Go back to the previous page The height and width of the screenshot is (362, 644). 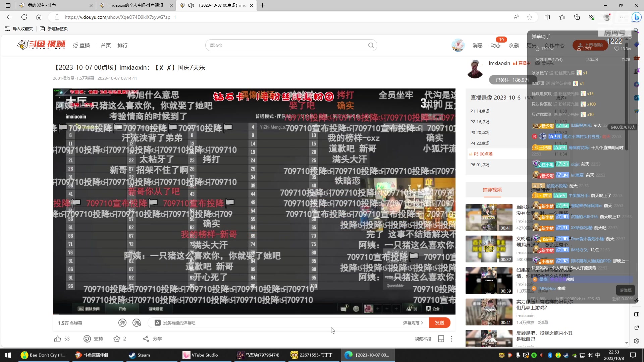click(9, 17)
